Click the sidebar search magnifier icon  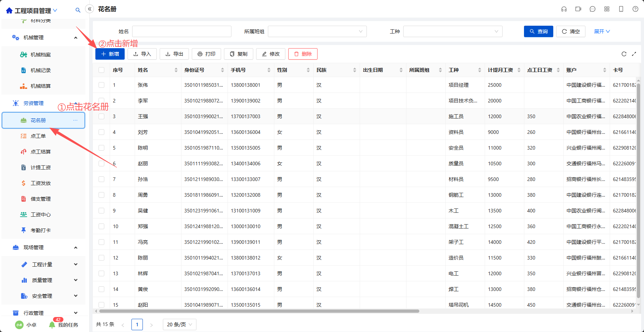[x=78, y=10]
